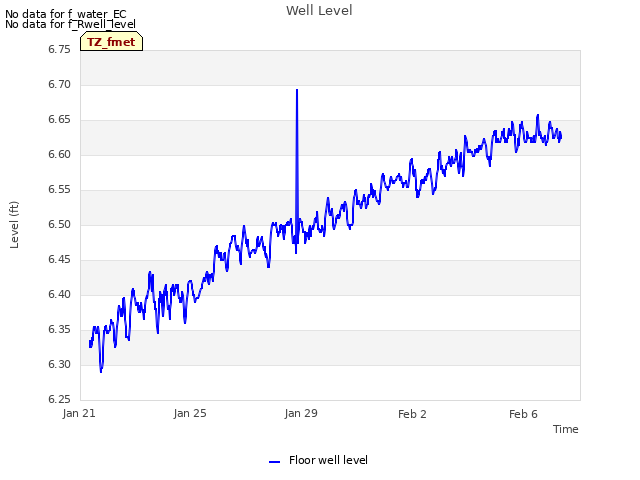This screenshot has height=480, width=640.
Task: Click the 'No data for f_water_EC' message
Action: point(66,14)
